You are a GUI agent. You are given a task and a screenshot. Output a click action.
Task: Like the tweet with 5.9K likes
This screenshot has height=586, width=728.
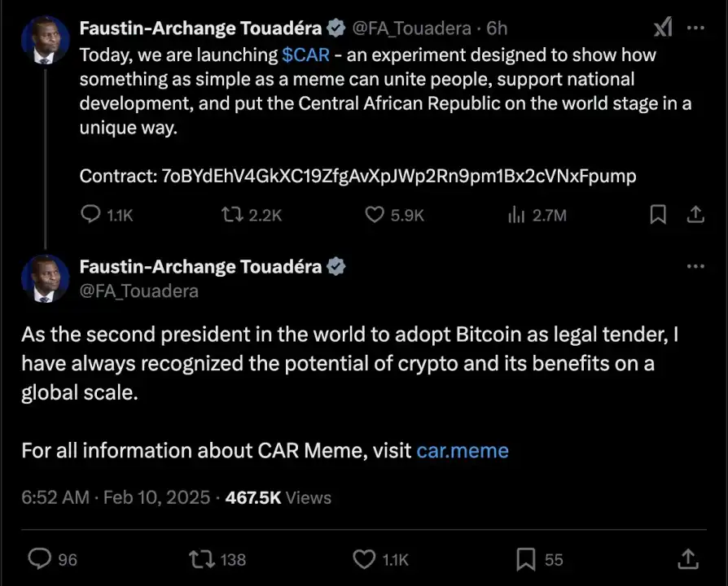click(x=375, y=214)
